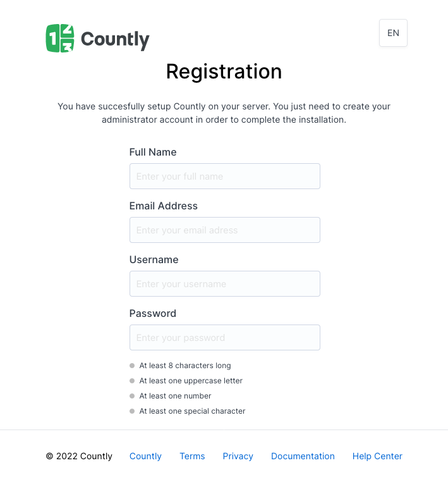Click the 8 characters requirement bullet

click(x=133, y=366)
